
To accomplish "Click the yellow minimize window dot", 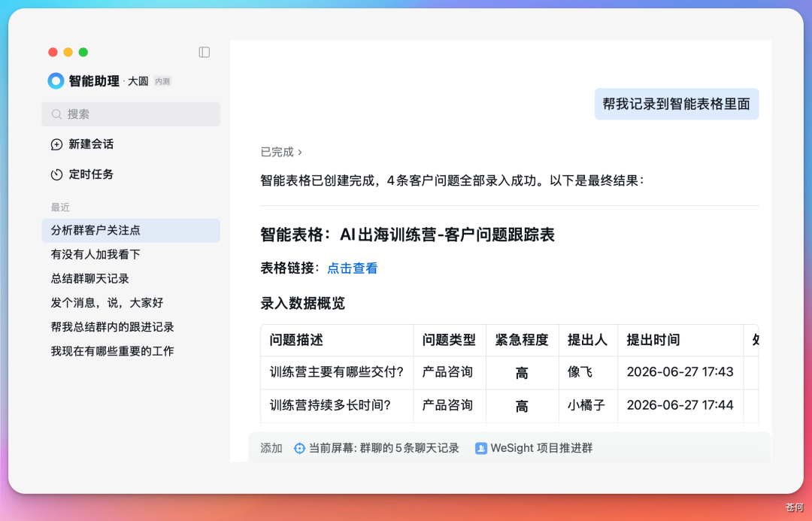I will click(x=68, y=53).
